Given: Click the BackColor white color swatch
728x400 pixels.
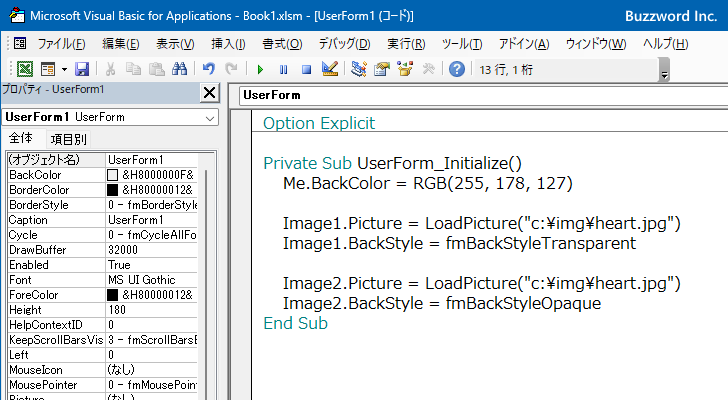Looking at the screenshot, I should pos(112,175).
